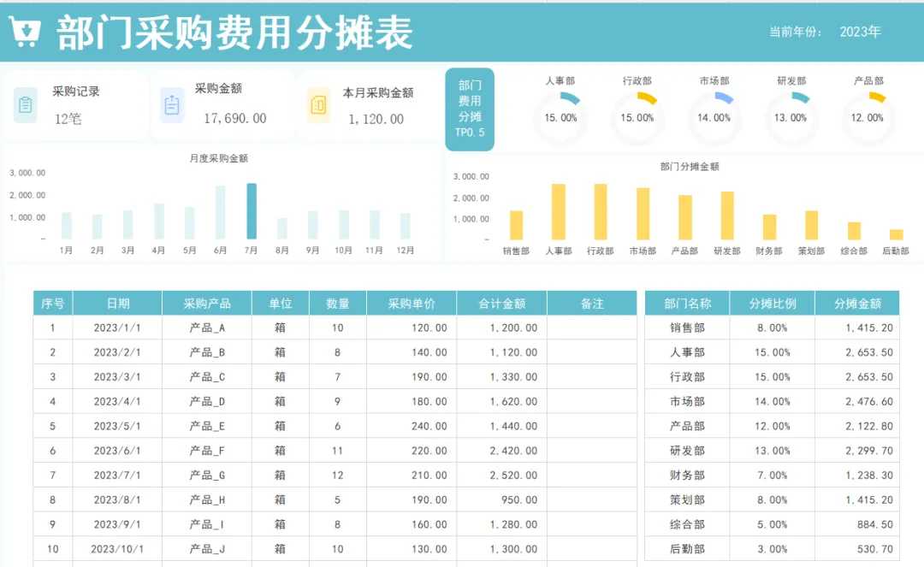Click the date cell 2023/1/1

click(x=117, y=328)
